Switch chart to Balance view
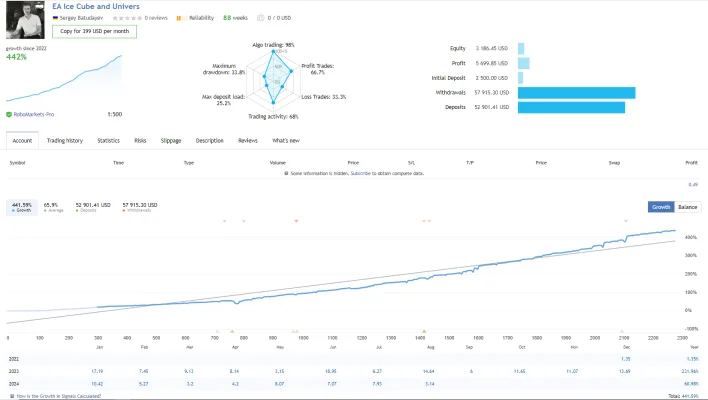Image resolution: width=708 pixels, height=400 pixels. pos(688,207)
